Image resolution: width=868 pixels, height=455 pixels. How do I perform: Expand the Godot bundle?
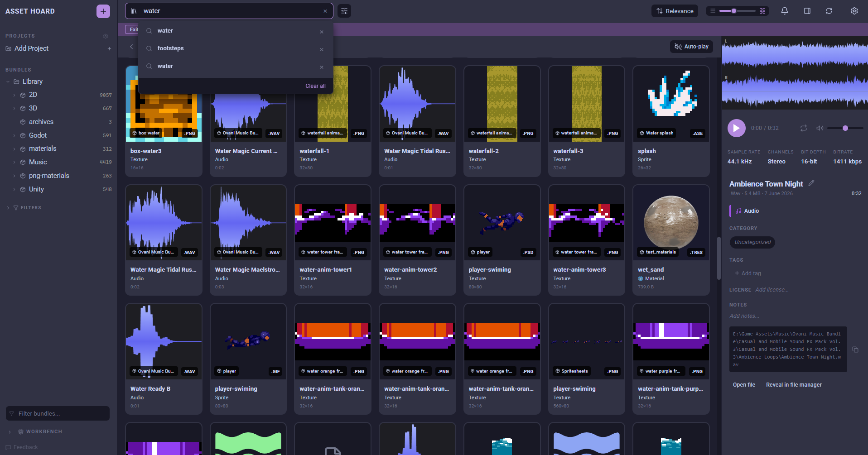pyautogui.click(x=14, y=135)
